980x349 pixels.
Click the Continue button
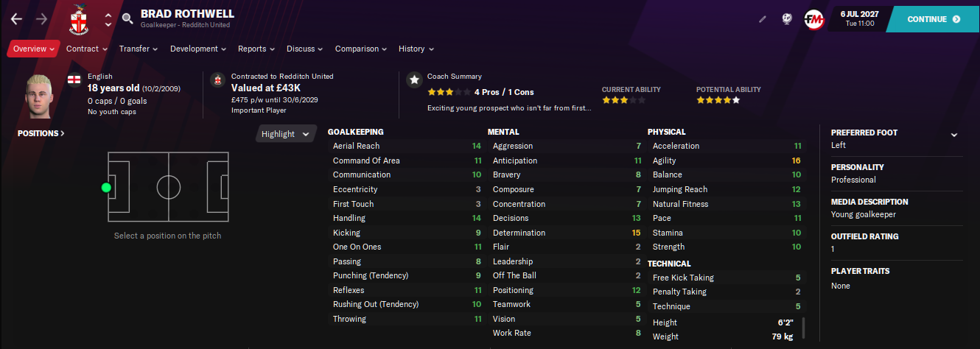pos(933,19)
